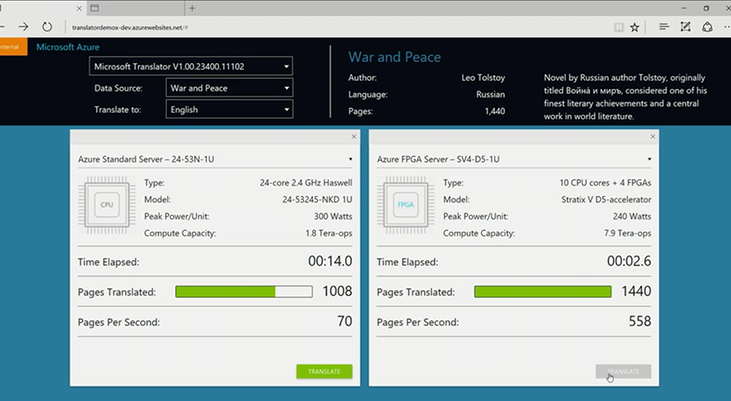Open the browser Hub menu icon
The height and width of the screenshot is (401, 731).
[666, 27]
